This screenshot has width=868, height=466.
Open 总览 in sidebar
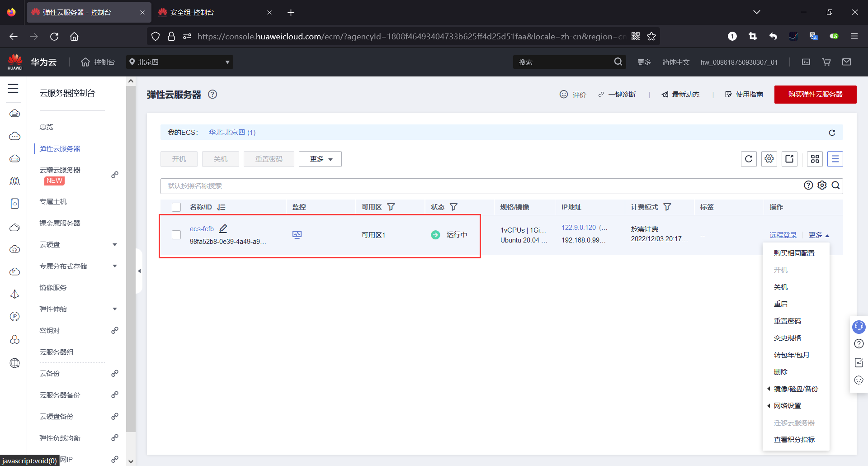pyautogui.click(x=46, y=127)
